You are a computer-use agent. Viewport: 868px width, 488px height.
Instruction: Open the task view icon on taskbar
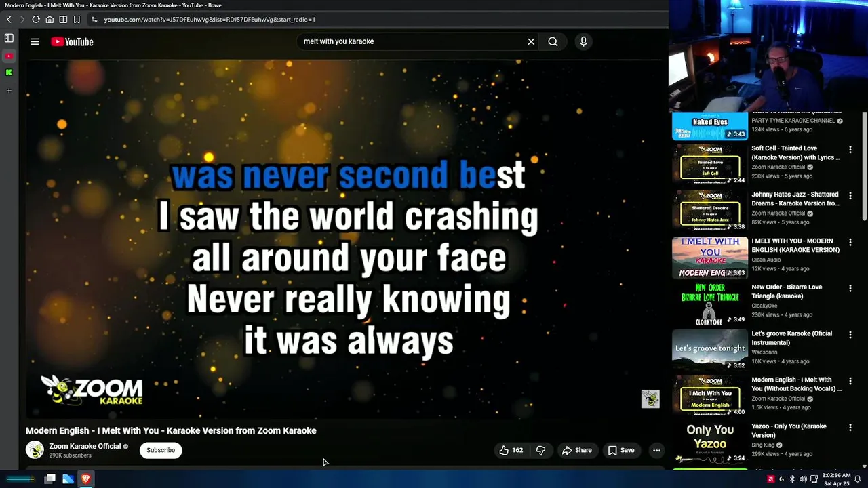(50, 479)
